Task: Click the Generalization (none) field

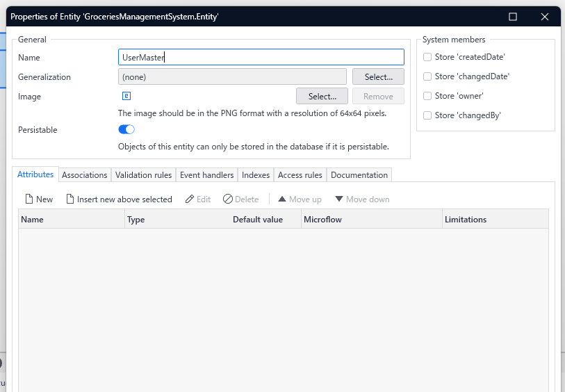Action: tap(232, 76)
